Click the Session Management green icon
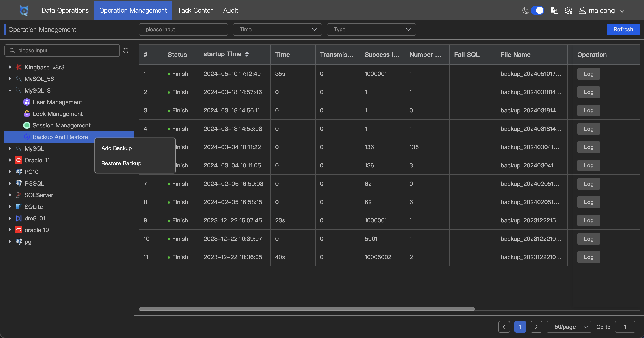The height and width of the screenshot is (338, 644). 27,125
